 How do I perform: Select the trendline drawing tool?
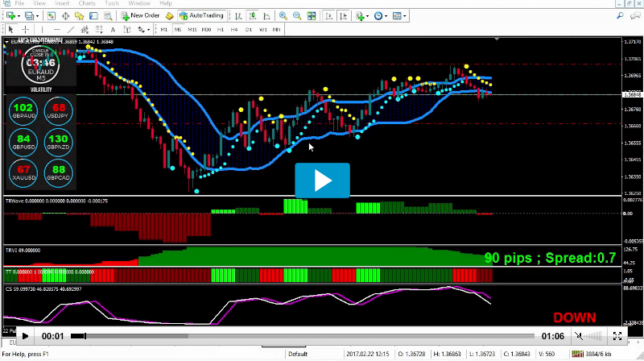[71, 30]
